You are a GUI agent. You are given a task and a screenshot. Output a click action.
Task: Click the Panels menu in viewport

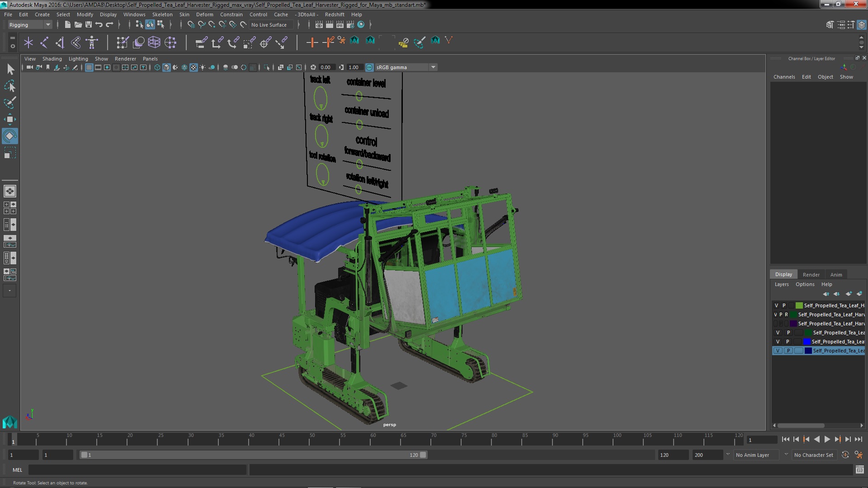click(150, 58)
